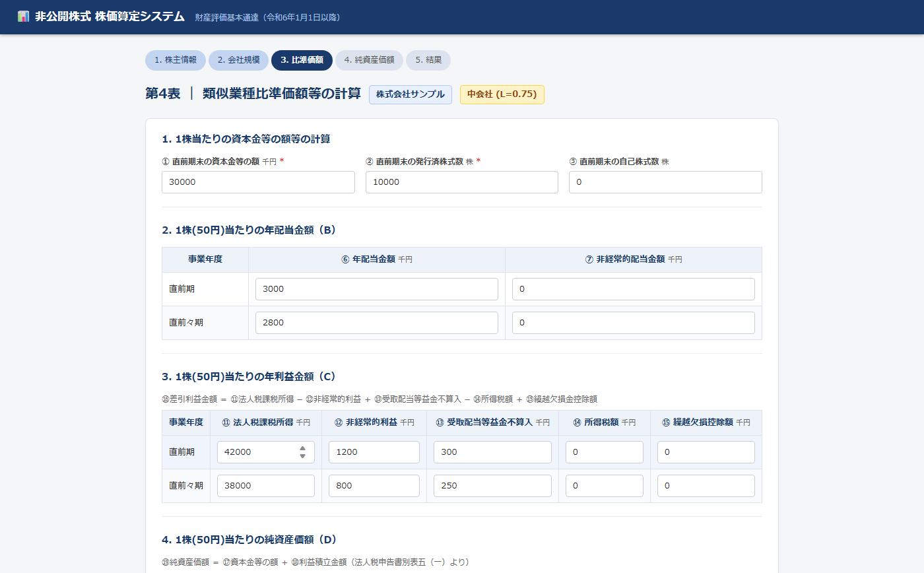Click the ⑪ 法人税課税所得 column header

pyautogui.click(x=266, y=422)
